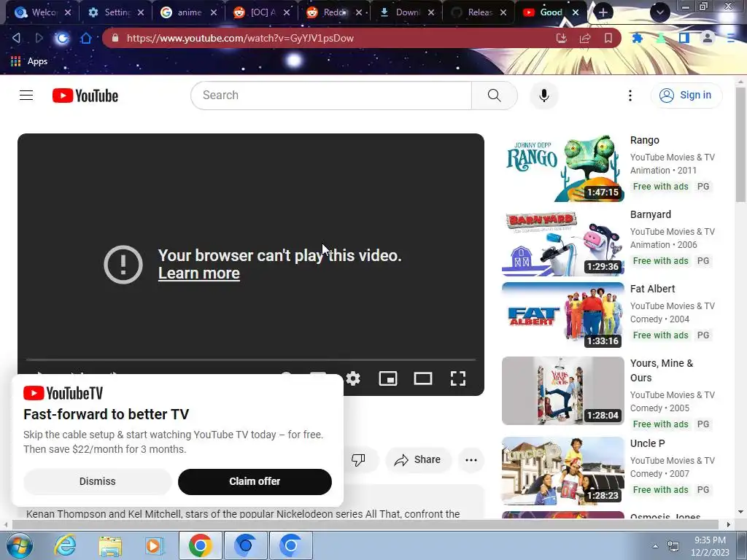Click the video progress bar

[251, 359]
